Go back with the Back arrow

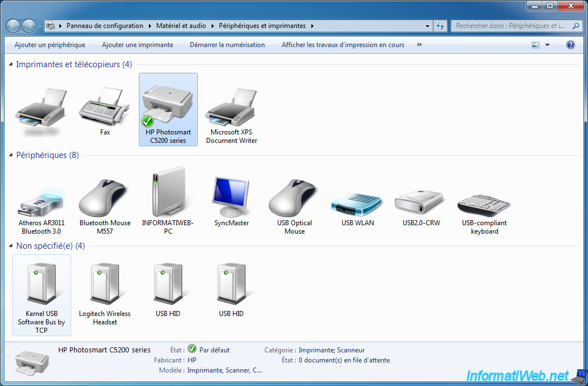coord(13,26)
